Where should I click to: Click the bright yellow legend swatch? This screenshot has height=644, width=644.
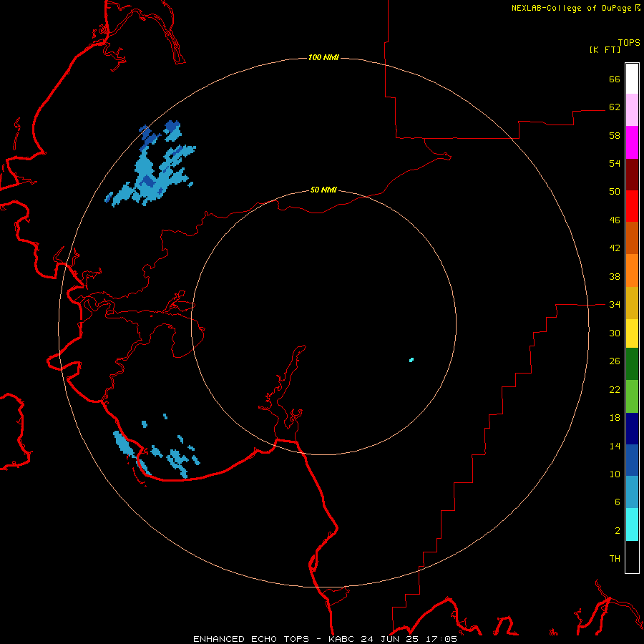coord(632,333)
